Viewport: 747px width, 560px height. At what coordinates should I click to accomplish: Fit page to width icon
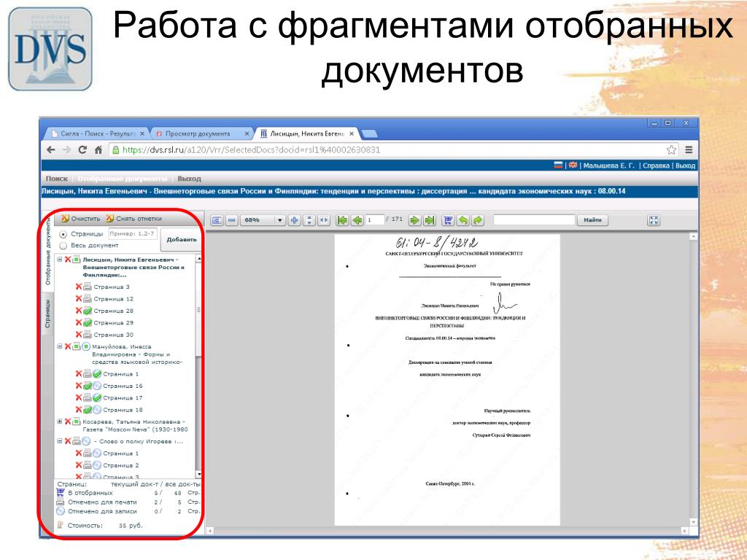324,220
